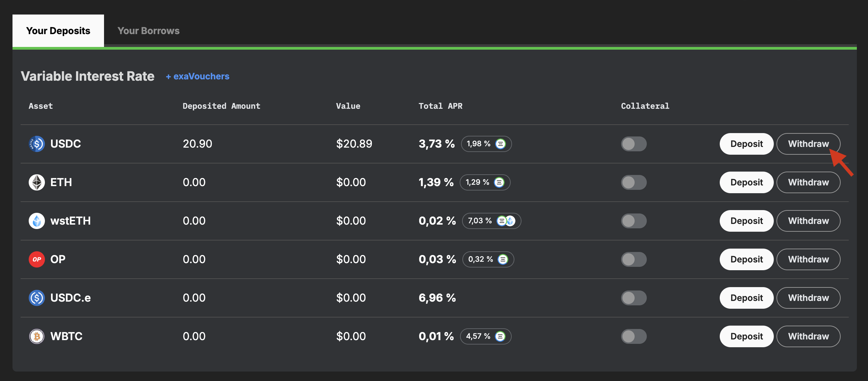Click the USDC 1,98 % rewards badge
Image resolution: width=868 pixels, height=381 pixels.
coord(486,144)
